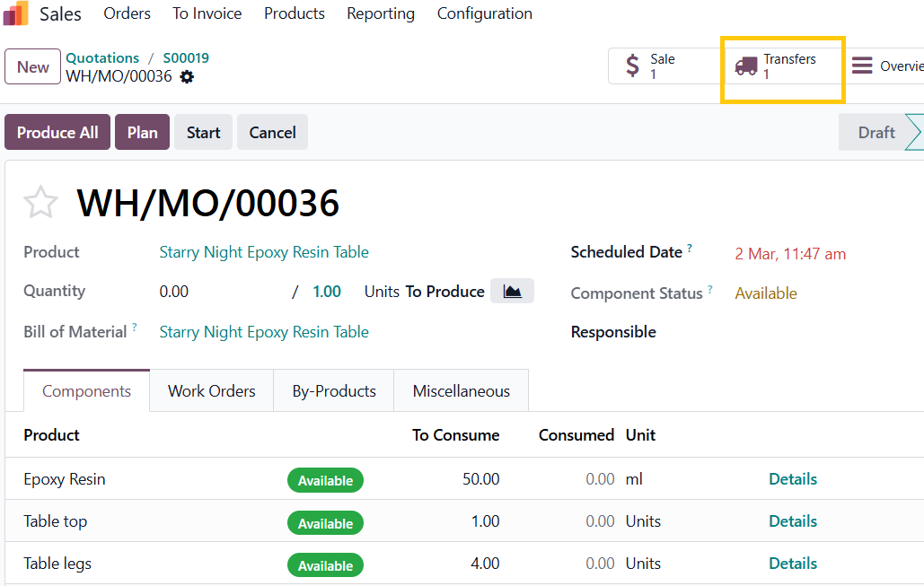Open the S00019 breadcrumb link
This screenshot has height=586, width=924.
point(185,58)
